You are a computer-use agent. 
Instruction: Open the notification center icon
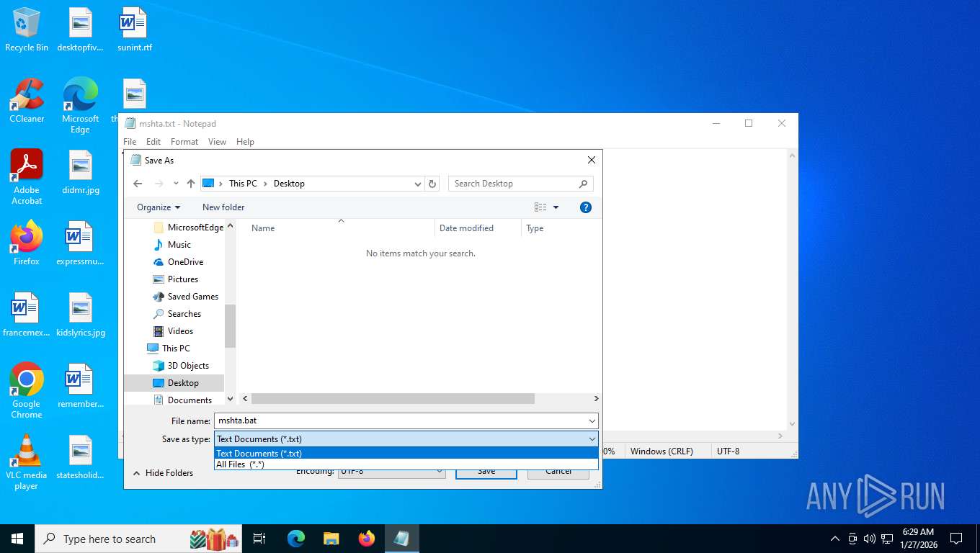pyautogui.click(x=956, y=539)
